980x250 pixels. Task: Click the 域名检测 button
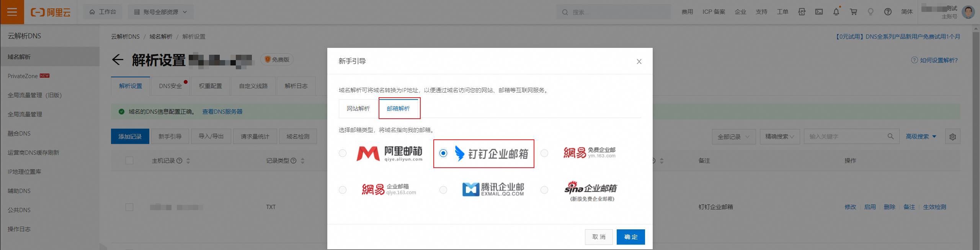point(298,136)
